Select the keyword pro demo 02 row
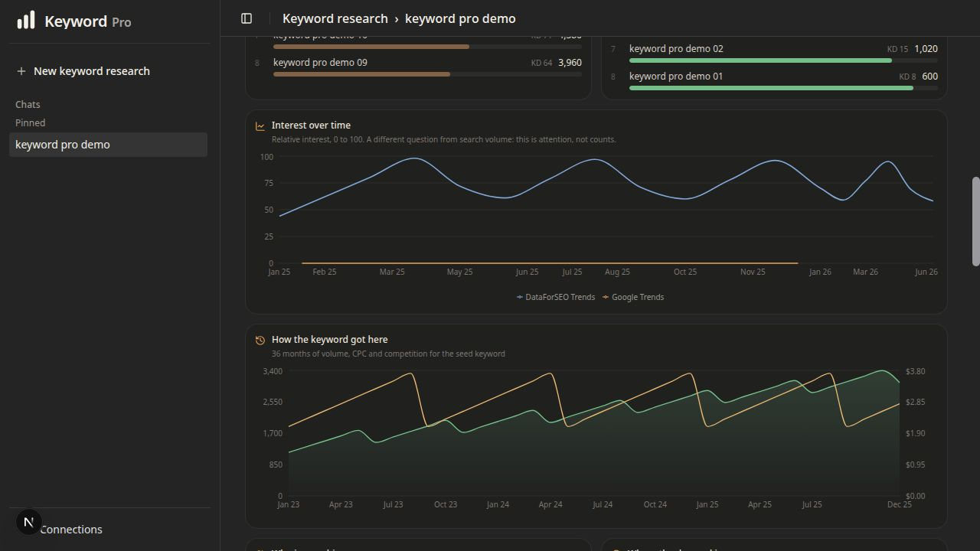Image resolution: width=980 pixels, height=551 pixels. pyautogui.click(x=774, y=54)
